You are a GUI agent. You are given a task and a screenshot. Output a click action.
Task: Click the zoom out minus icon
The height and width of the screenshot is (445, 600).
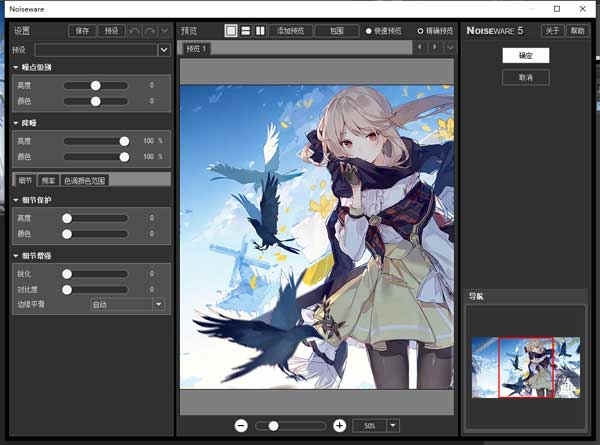[243, 425]
